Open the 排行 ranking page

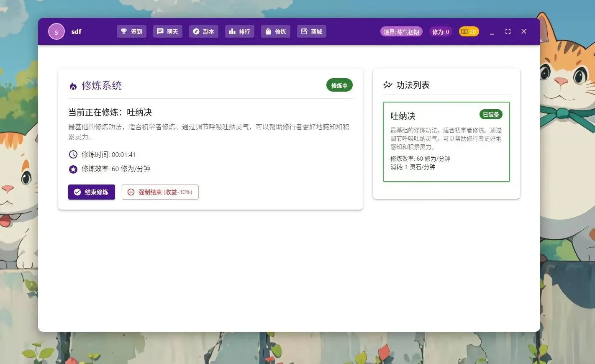point(239,32)
